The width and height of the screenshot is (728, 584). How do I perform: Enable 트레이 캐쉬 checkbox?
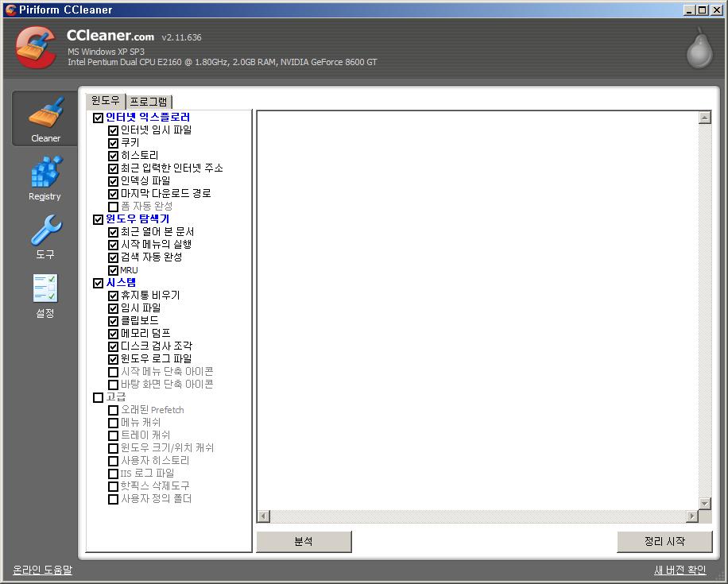[x=113, y=435]
